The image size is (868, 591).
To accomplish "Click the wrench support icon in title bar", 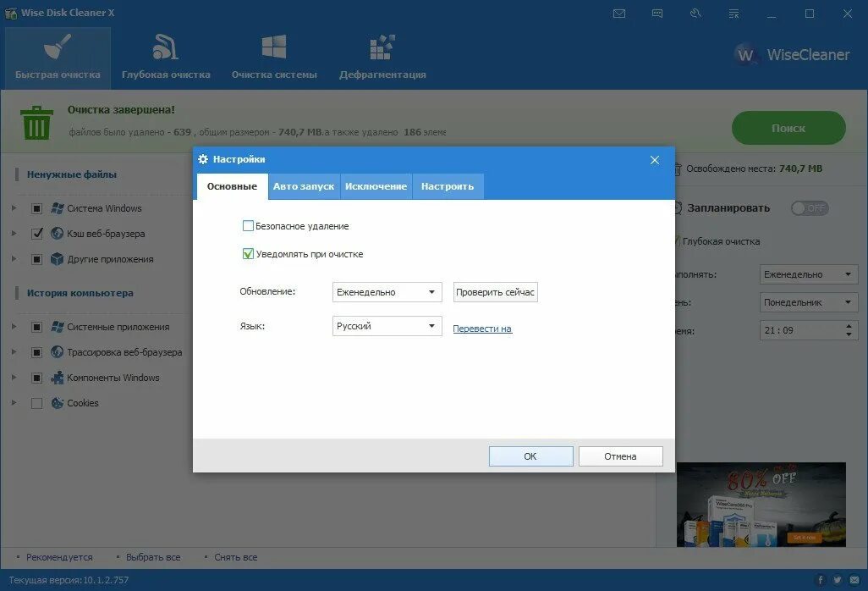I will [695, 14].
